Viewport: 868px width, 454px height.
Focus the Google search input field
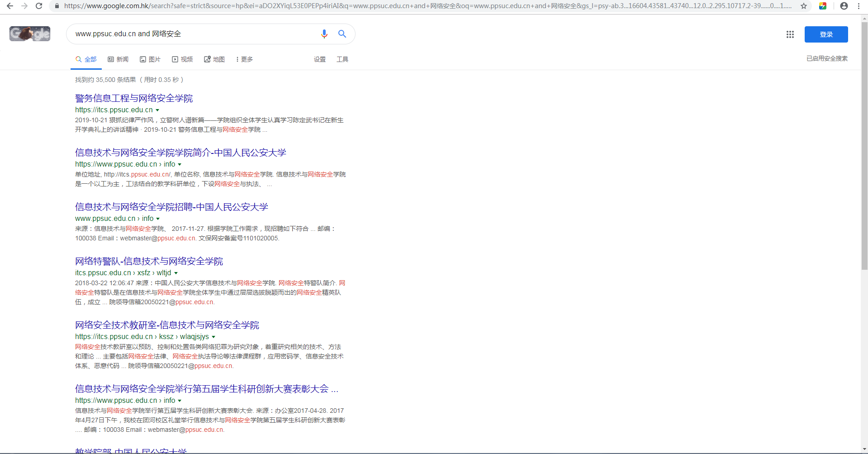pos(194,34)
